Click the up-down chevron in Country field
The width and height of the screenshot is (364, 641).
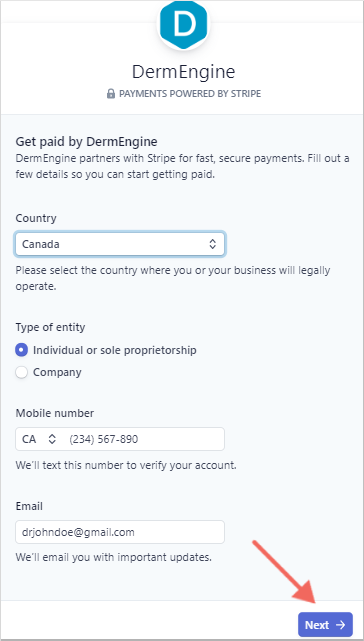click(212, 244)
